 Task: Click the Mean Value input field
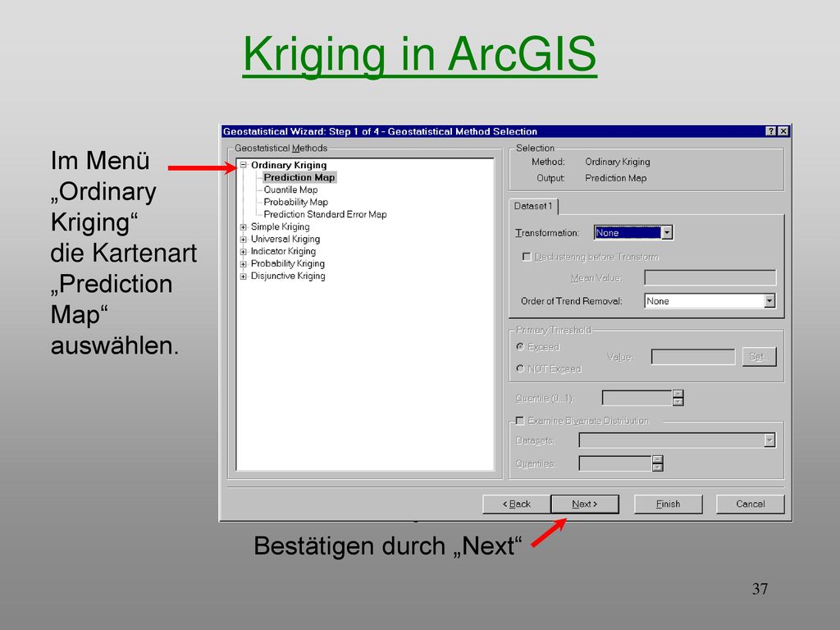point(710,277)
